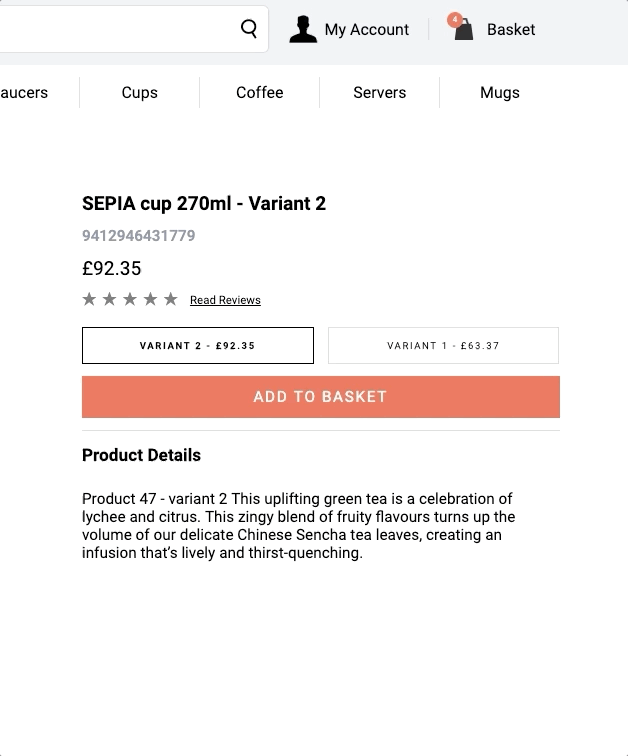Click the first rating star
The image size is (628, 756).
tap(89, 299)
